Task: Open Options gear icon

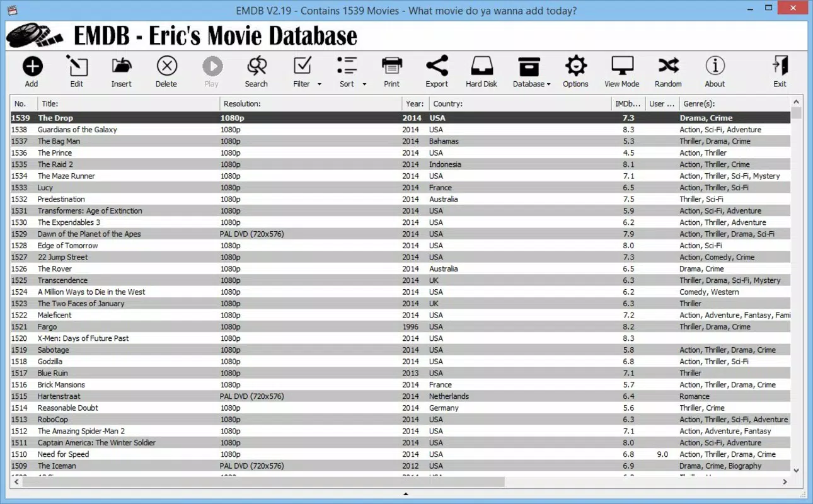Action: click(575, 66)
